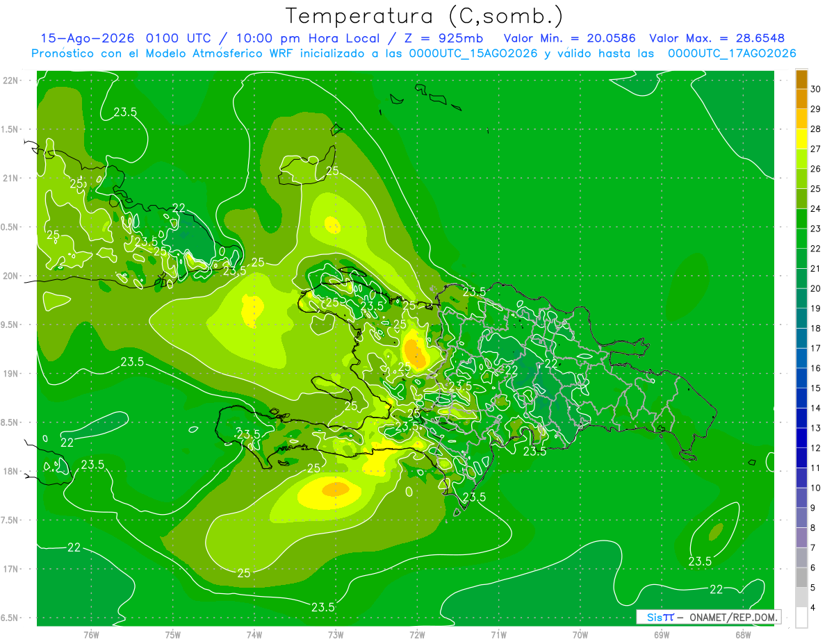Click the 71W longitude axis label
Viewport: 834px width, 644px height.
[x=498, y=634]
